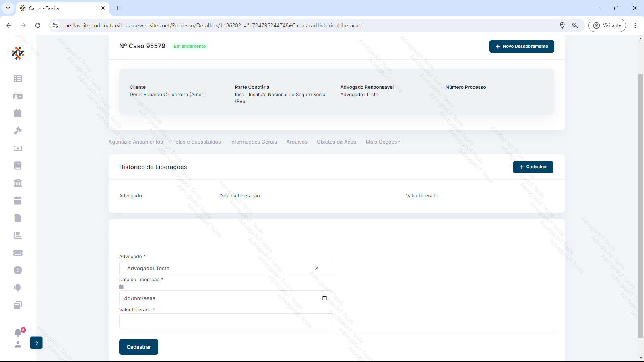Click the exclamation alert icon in the sidebar

[18, 270]
